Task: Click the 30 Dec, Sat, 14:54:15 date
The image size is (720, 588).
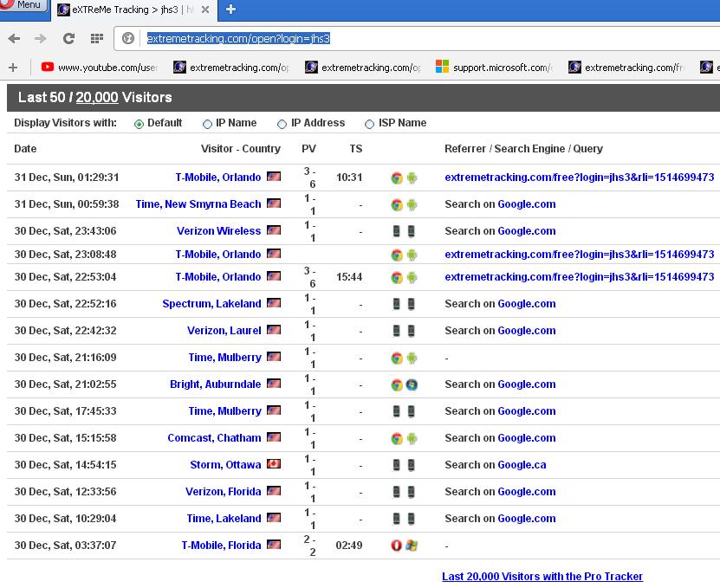Action: click(65, 465)
